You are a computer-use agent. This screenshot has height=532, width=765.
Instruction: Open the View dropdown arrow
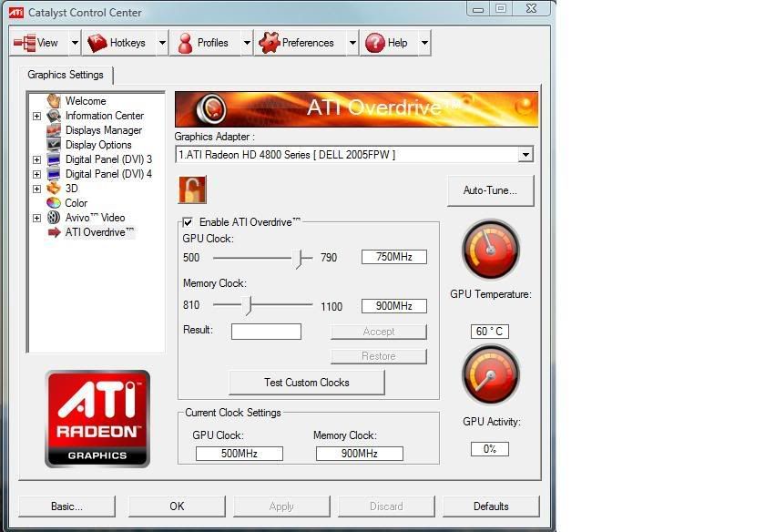pyautogui.click(x=75, y=43)
